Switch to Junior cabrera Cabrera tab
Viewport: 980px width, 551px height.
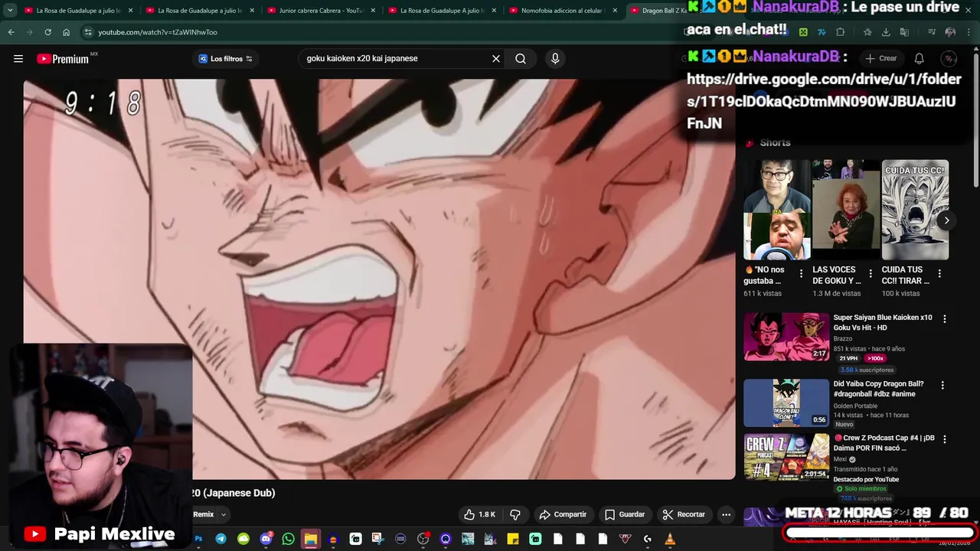(322, 11)
